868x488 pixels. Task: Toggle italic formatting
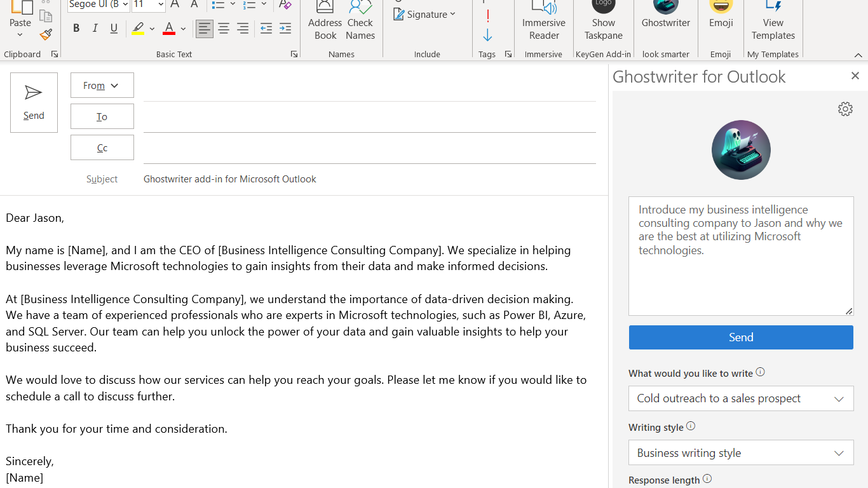pyautogui.click(x=95, y=29)
